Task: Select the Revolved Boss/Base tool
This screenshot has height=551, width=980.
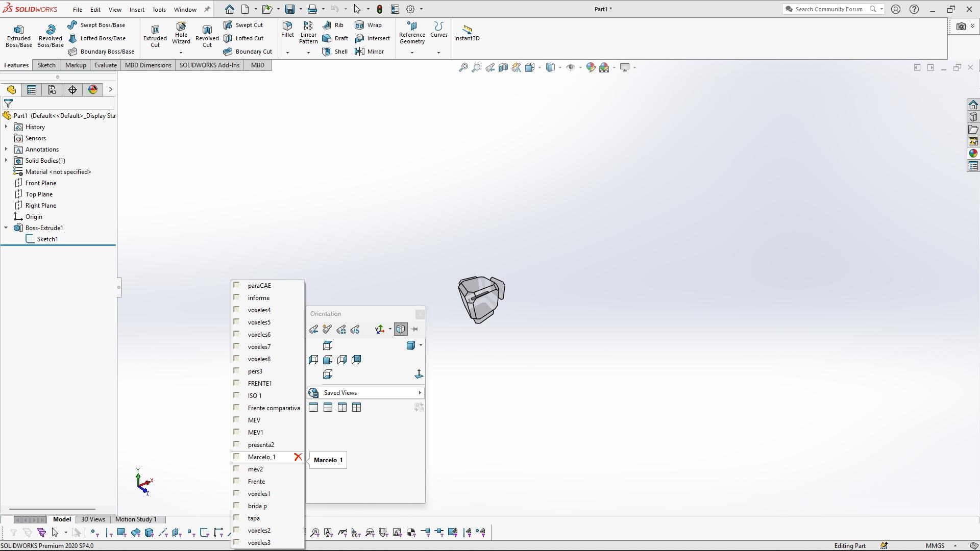Action: pyautogui.click(x=50, y=36)
